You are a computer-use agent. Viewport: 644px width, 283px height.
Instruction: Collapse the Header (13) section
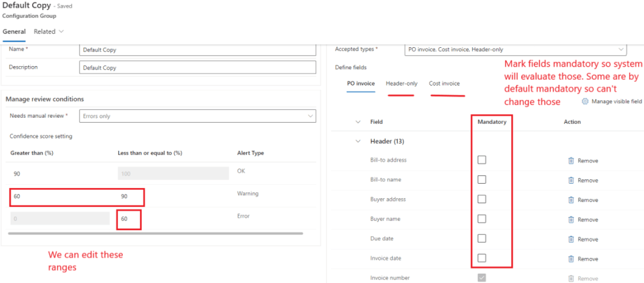pyautogui.click(x=359, y=141)
